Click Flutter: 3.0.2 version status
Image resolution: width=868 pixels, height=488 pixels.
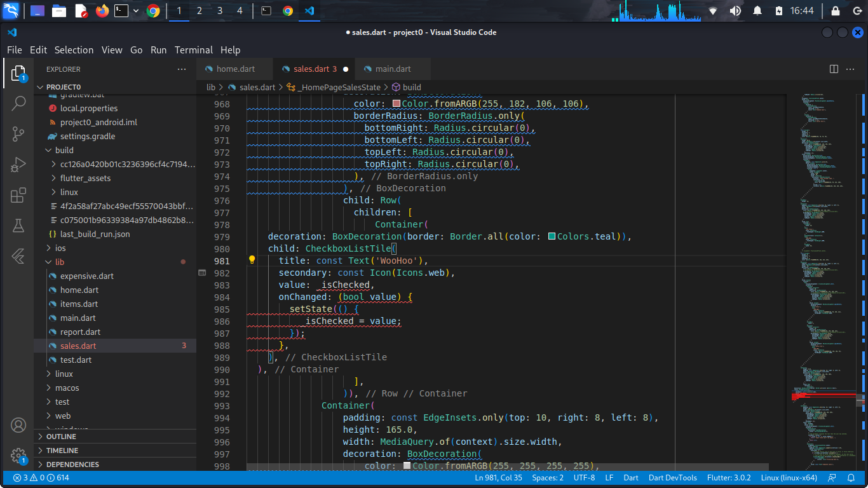pos(729,478)
